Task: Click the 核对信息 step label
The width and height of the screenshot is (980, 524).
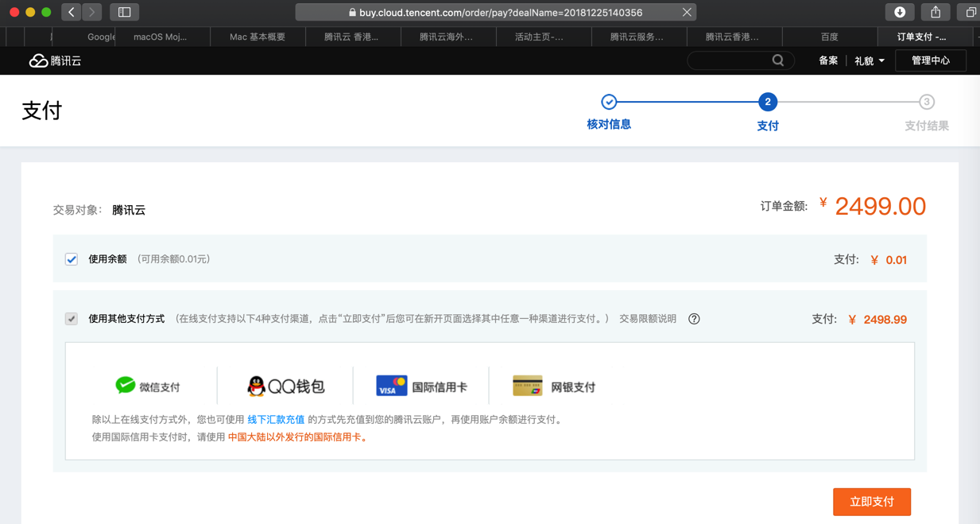Action: tap(609, 125)
